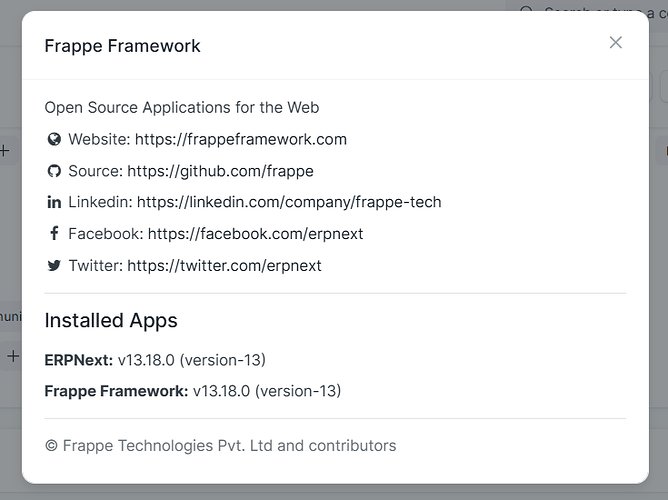This screenshot has width=668, height=500.
Task: Click the Facebook icon in the dialog
Action: point(54,234)
